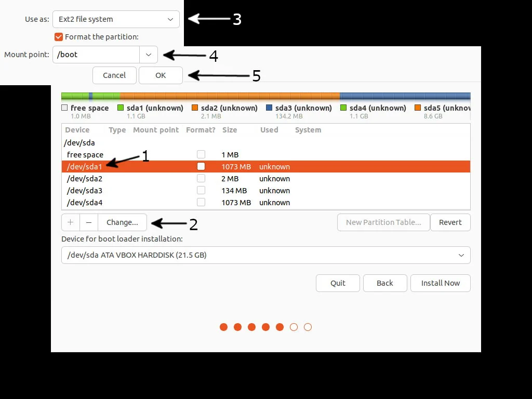
Task: Remove selected partition using the minus button
Action: (x=88, y=222)
